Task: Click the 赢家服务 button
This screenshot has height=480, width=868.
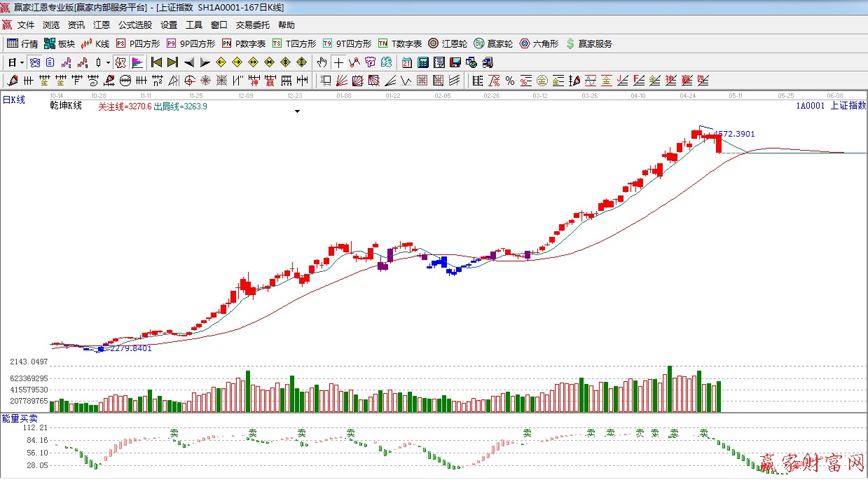Action: [x=588, y=43]
